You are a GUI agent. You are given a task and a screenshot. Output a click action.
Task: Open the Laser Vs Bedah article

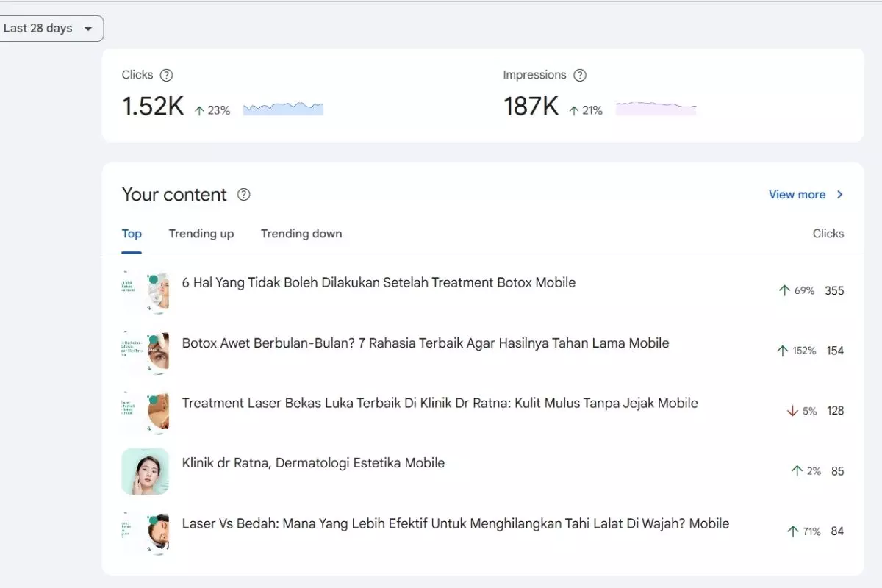click(x=456, y=523)
